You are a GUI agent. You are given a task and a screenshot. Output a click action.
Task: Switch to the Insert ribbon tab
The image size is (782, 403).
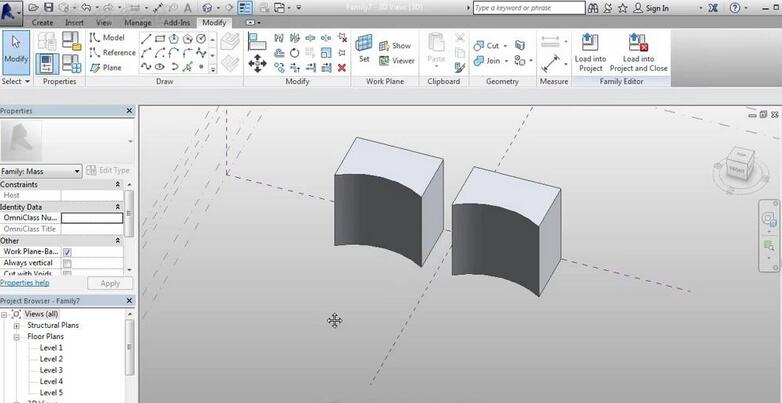pos(75,21)
